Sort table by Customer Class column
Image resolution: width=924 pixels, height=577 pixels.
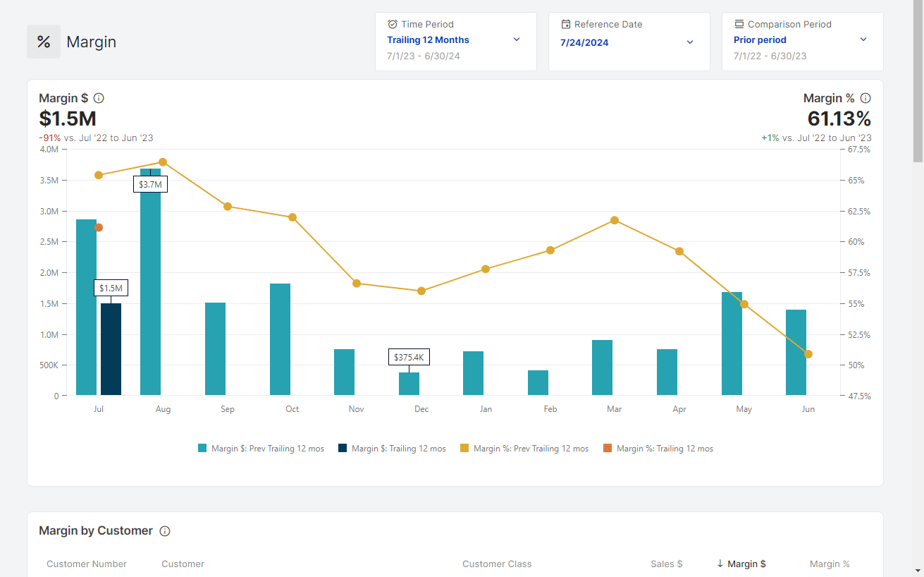(497, 564)
